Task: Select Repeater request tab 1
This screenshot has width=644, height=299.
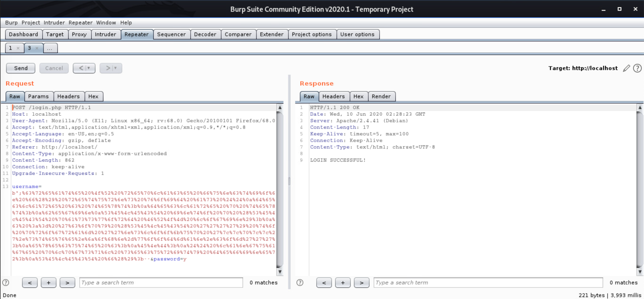Action: coord(11,48)
